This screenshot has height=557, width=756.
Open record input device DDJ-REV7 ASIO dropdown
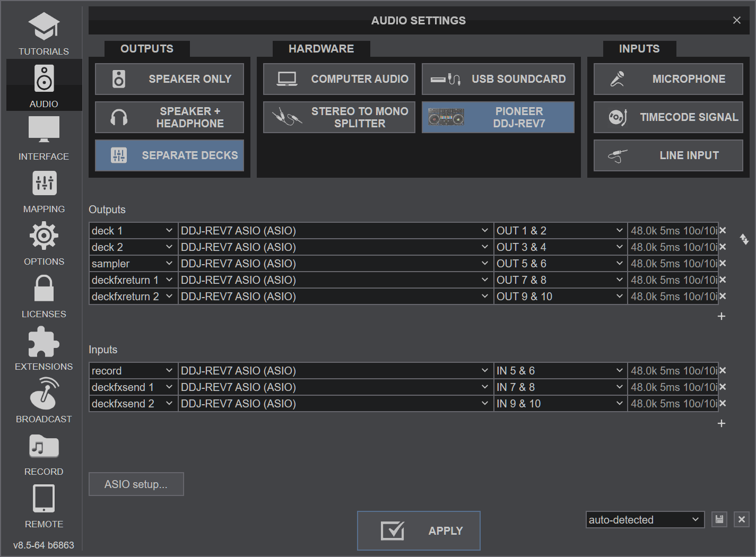click(x=335, y=371)
